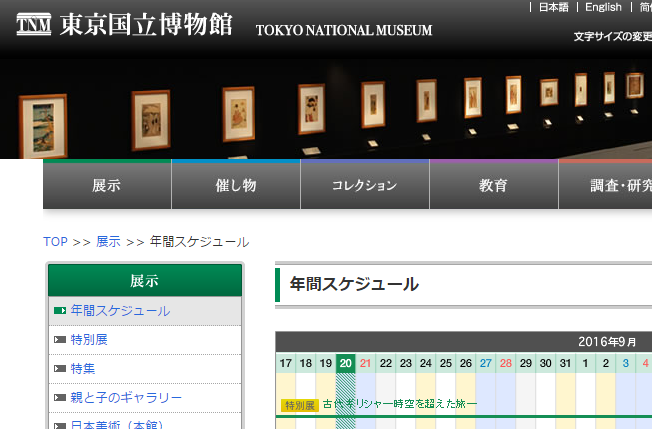The width and height of the screenshot is (652, 429).
Task: Click the arrow icon beside 特集
Action: [60, 369]
